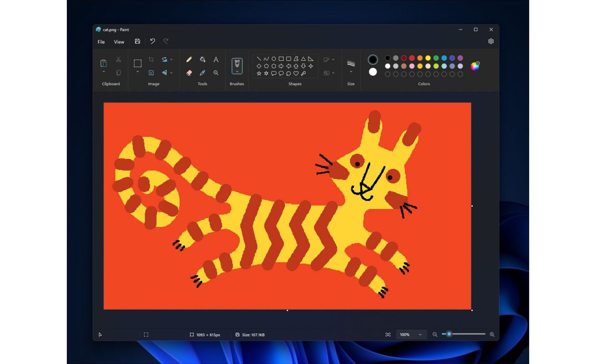
Task: Choose the Up arrow shape
Action: click(296, 66)
